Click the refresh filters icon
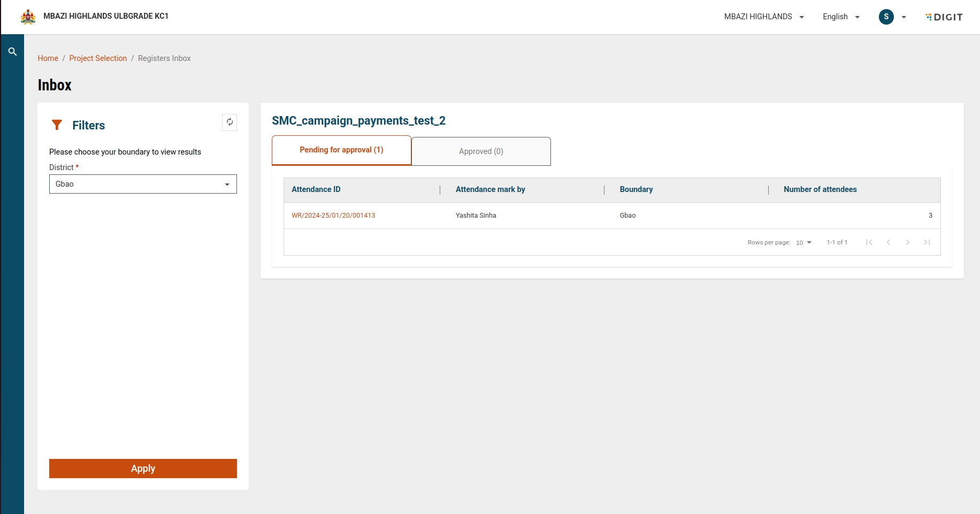The height and width of the screenshot is (514, 980). tap(229, 122)
